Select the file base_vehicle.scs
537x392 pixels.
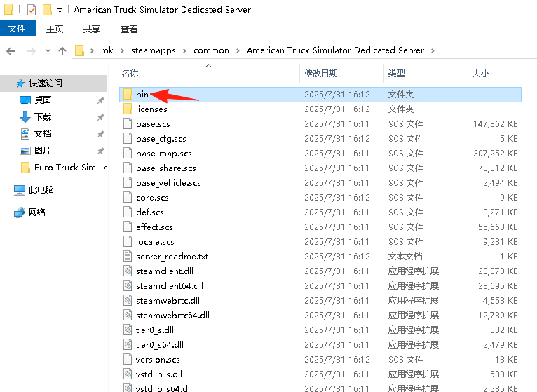coord(168,182)
